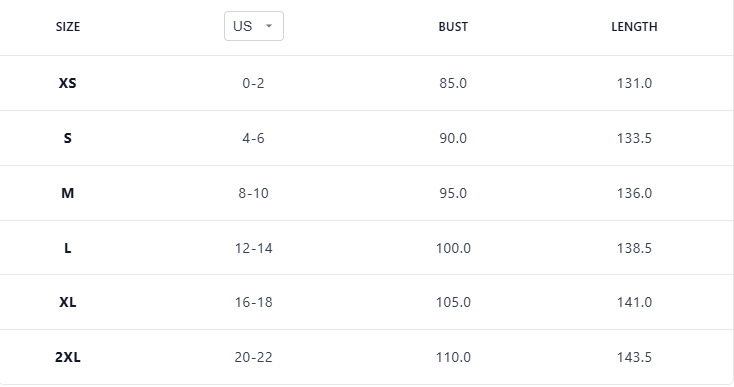Select the BUST column header
Screen dimensions: 734x387
click(x=453, y=27)
